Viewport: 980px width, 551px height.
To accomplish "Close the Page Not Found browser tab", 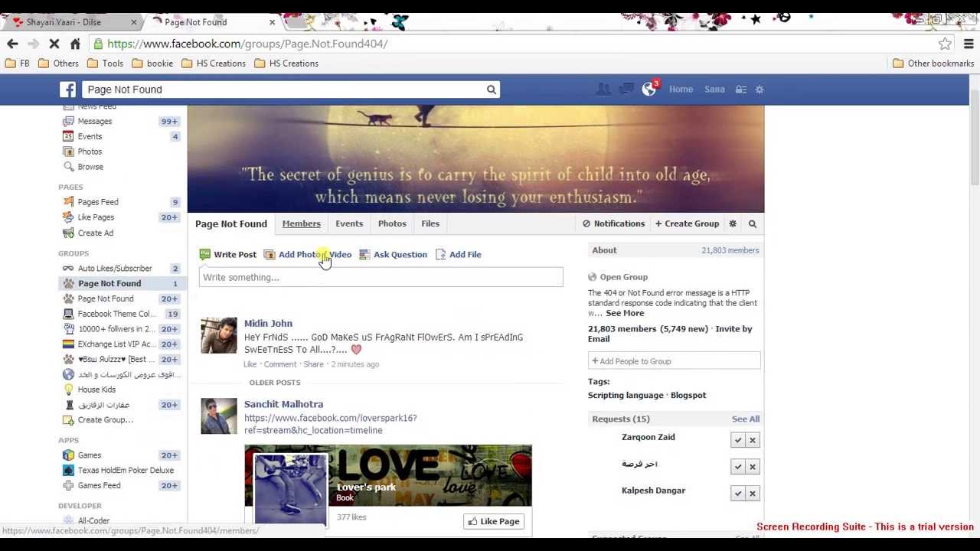I will click(272, 22).
